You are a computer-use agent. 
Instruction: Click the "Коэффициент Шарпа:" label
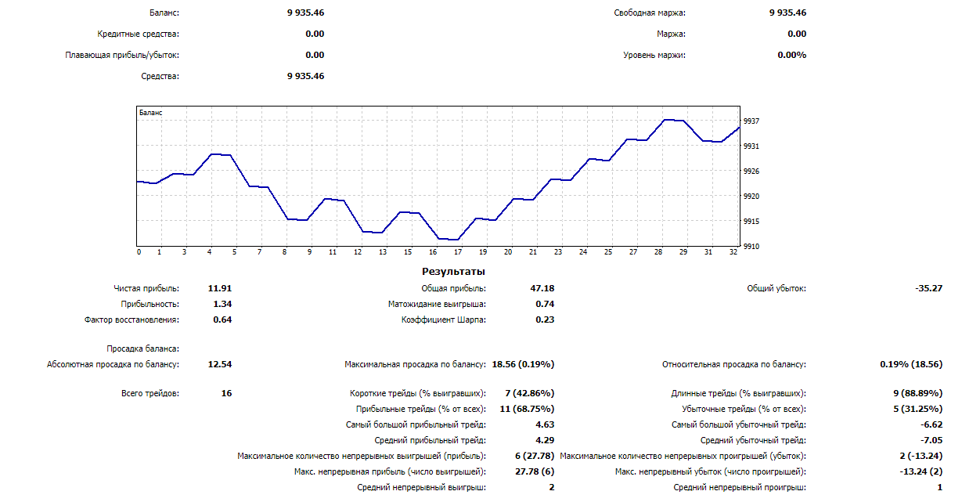[444, 320]
